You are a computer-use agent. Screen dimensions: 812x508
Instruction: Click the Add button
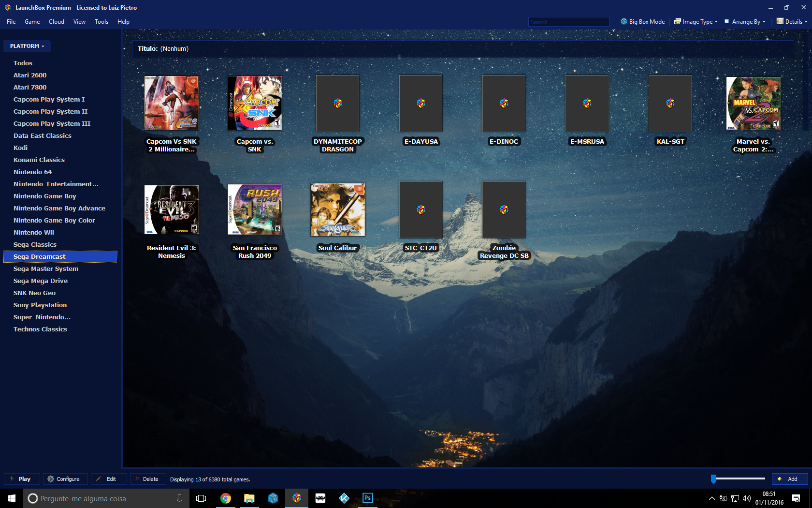tap(790, 479)
